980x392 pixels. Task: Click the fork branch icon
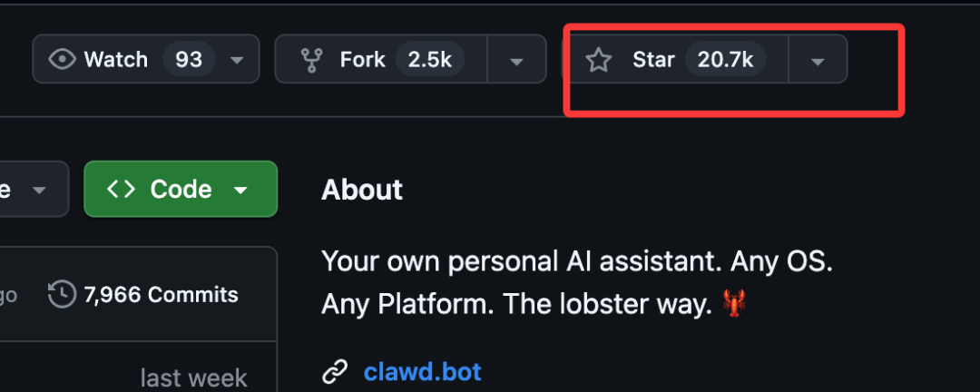tap(312, 60)
